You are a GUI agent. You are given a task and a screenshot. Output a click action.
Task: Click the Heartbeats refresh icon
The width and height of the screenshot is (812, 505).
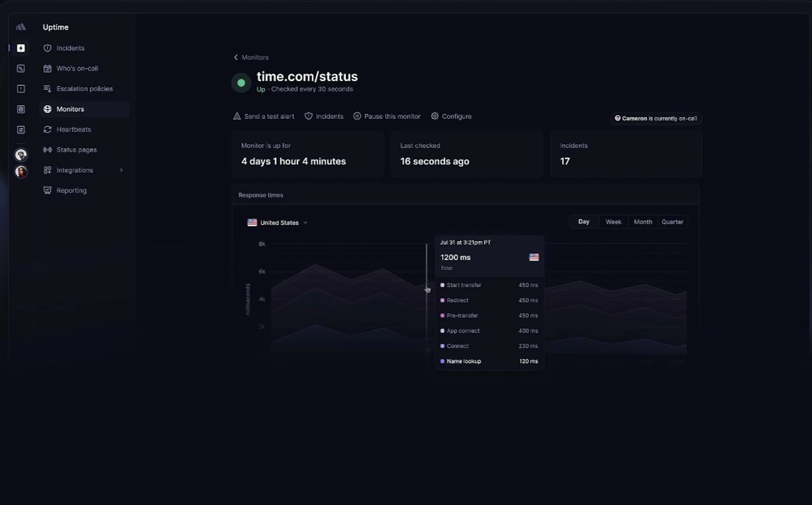click(x=47, y=130)
